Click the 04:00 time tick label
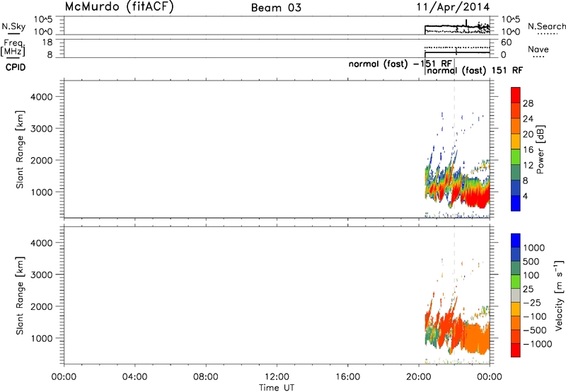Viewport: 566px width, 392px height. pos(134,377)
